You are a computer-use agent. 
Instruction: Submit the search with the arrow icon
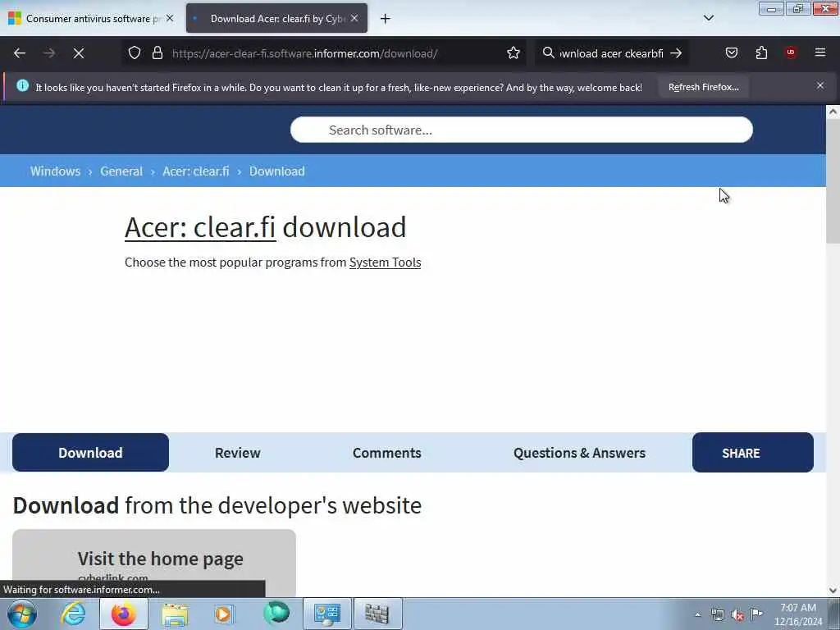coord(676,53)
